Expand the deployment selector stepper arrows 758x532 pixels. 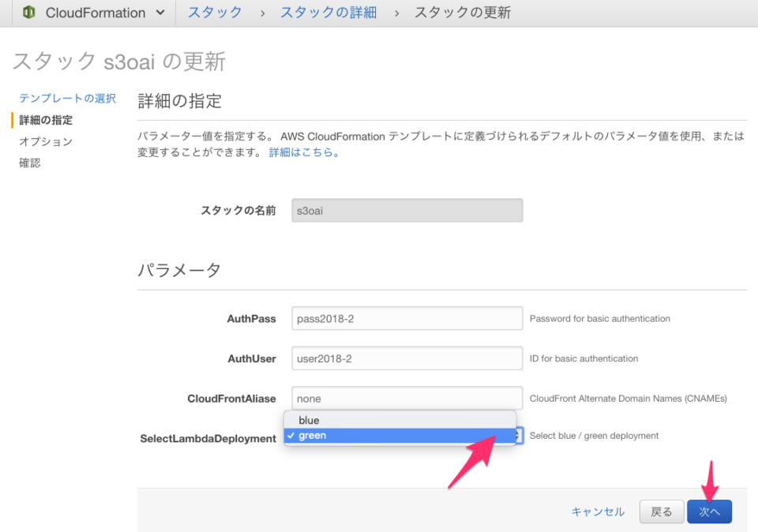click(x=517, y=435)
